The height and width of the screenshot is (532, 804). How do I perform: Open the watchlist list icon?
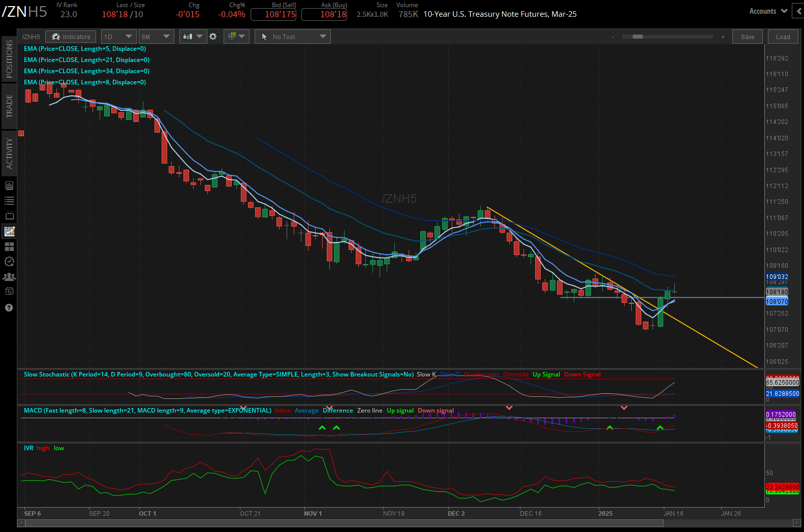click(x=9, y=201)
